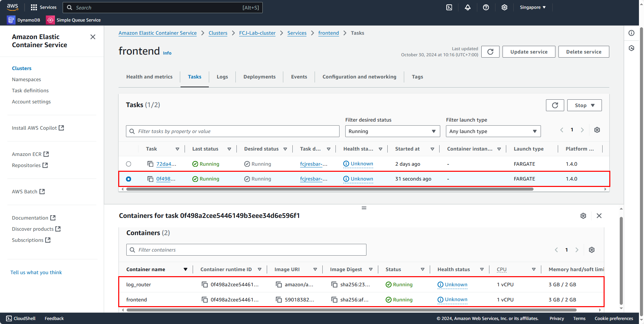The image size is (644, 324).
Task: Switch to Health and metrics tab
Action: click(x=149, y=77)
